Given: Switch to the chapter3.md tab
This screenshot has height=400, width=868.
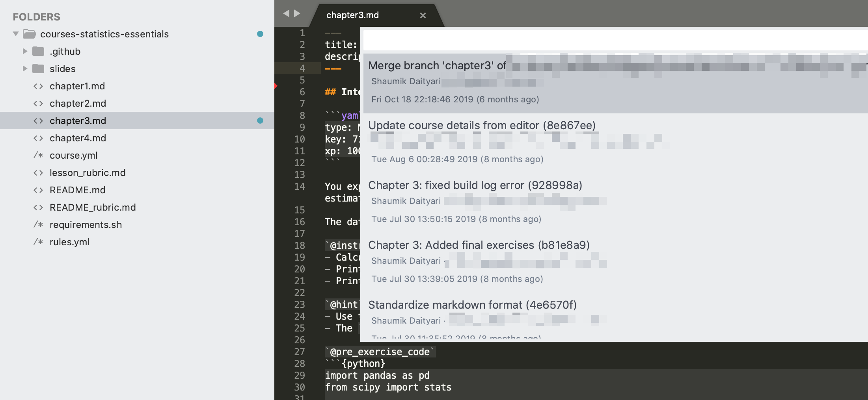Looking at the screenshot, I should point(352,15).
